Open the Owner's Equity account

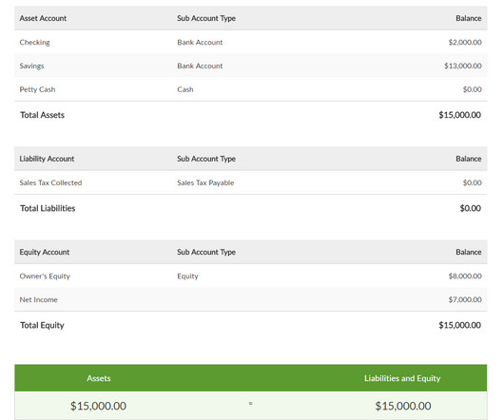pos(45,277)
